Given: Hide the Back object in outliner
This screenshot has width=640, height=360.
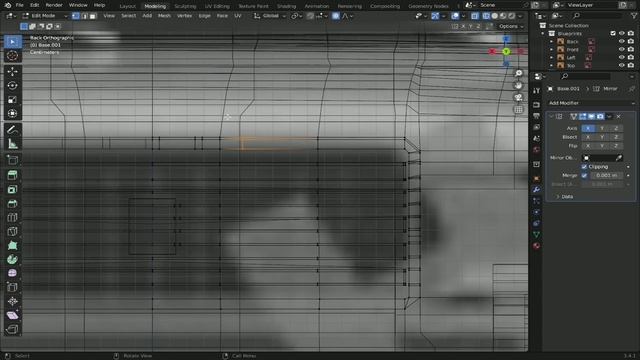Looking at the screenshot, I should 622,42.
